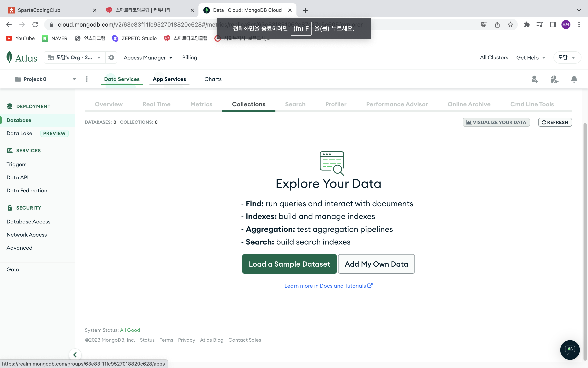Open a new browser tab

tap(305, 10)
